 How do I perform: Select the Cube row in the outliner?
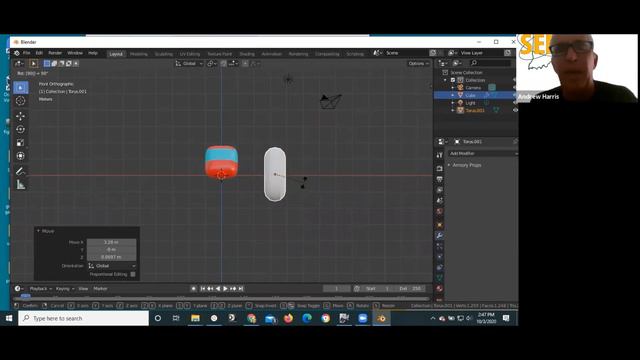tap(475, 95)
